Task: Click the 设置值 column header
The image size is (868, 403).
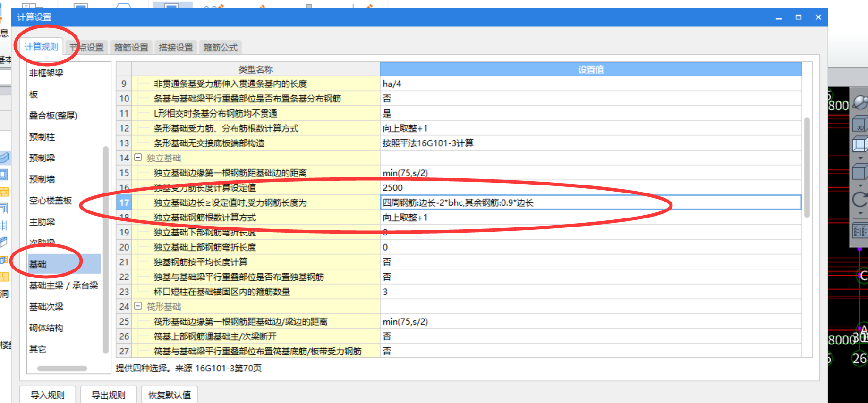Action: pos(591,69)
